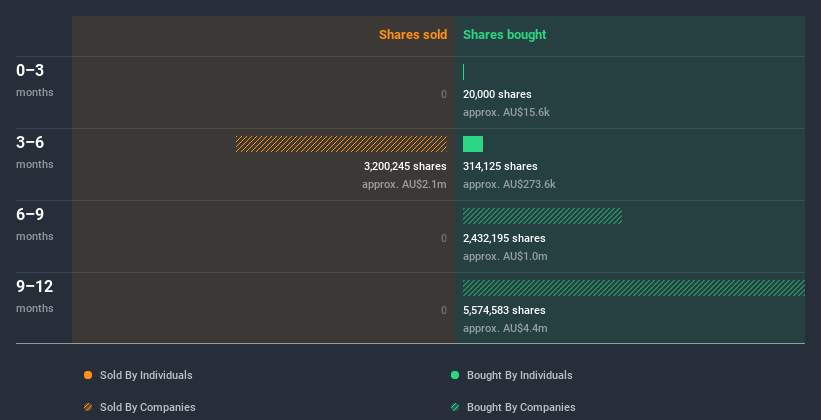Select the 20,000 shares value
Screen dimensions: 821x420
497,94
